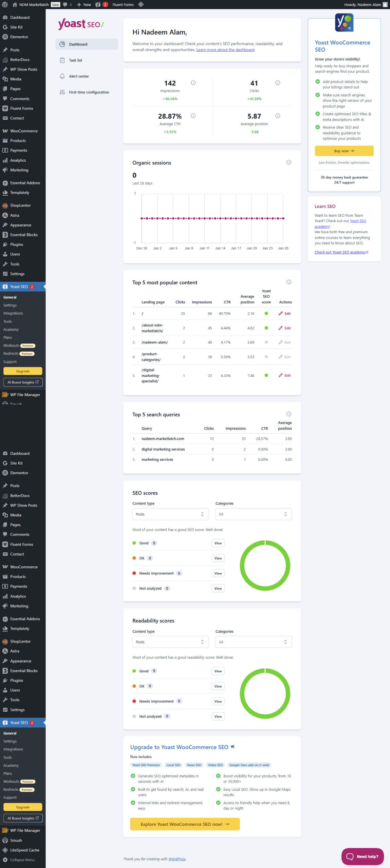The height and width of the screenshot is (868, 390).
Task: Click the Top 5 search queries info icon
Action: click(289, 414)
